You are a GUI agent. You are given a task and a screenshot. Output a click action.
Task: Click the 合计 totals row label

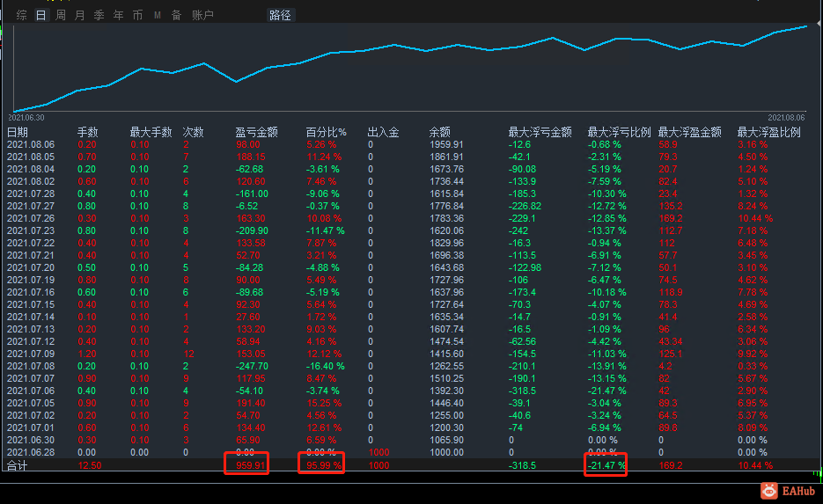click(x=17, y=465)
